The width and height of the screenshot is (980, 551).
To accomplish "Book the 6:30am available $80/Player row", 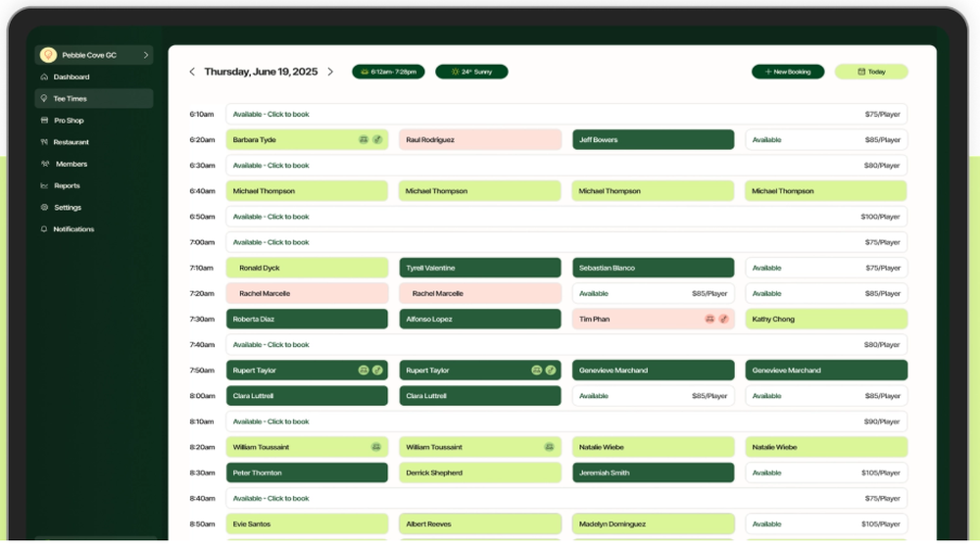I will pyautogui.click(x=566, y=166).
